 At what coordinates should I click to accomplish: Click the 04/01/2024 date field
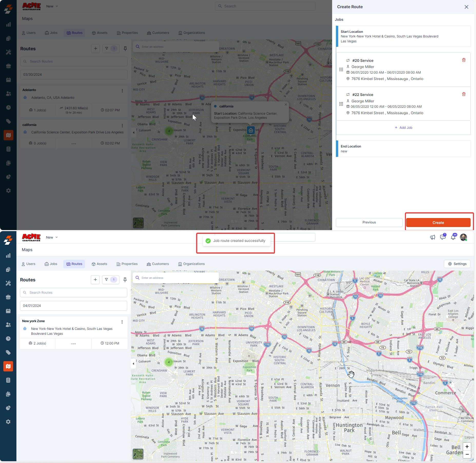click(73, 306)
